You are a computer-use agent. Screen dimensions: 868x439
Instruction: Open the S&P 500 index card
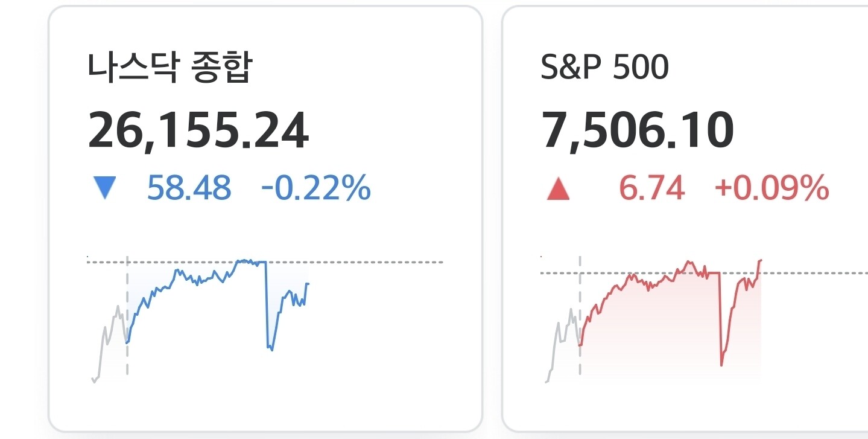click(685, 219)
